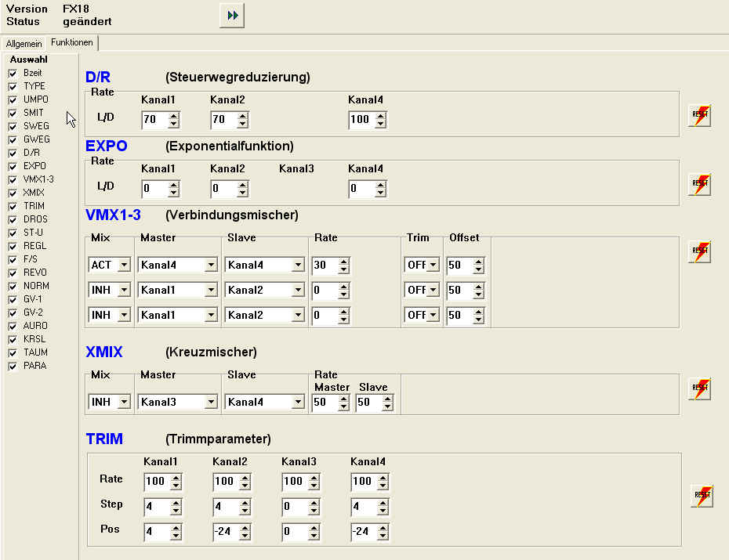Reset the TRIM parameters section

pos(701,496)
